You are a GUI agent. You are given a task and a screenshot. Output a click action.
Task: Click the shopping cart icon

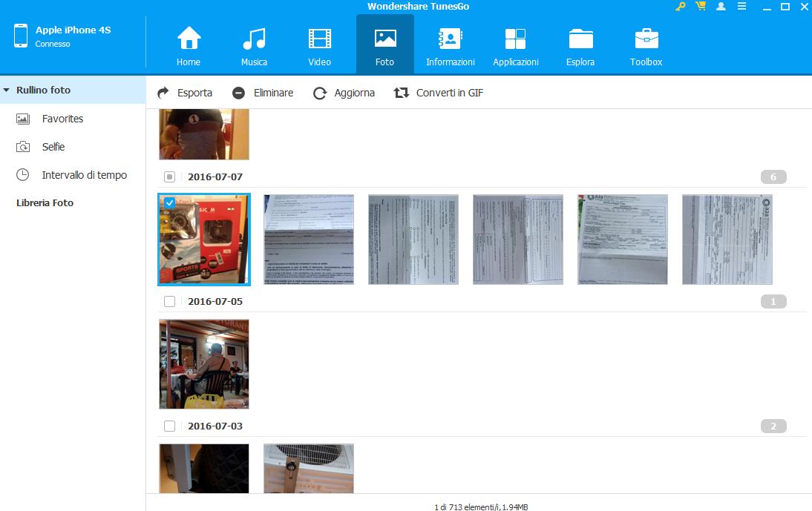(701, 7)
